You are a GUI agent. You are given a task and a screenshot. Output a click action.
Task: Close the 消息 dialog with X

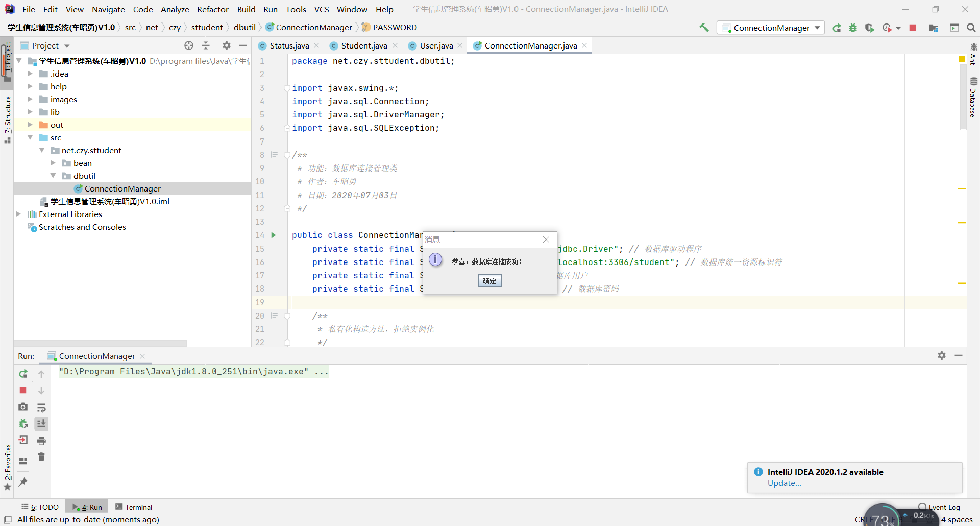point(546,240)
